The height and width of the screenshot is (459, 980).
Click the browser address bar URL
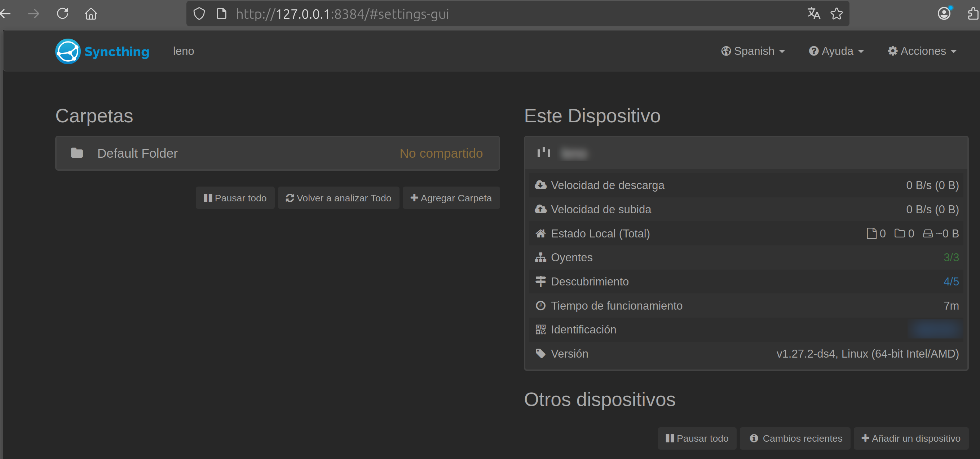(x=342, y=14)
